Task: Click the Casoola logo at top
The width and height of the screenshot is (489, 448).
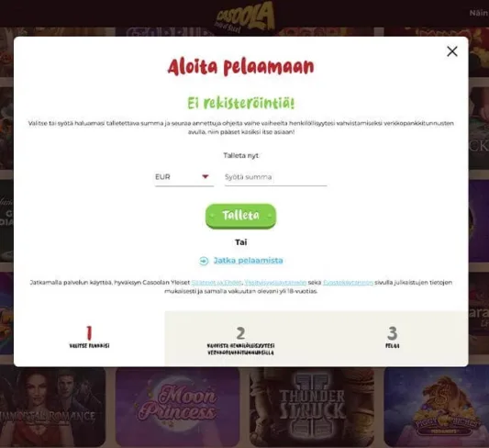Action: pos(245,17)
